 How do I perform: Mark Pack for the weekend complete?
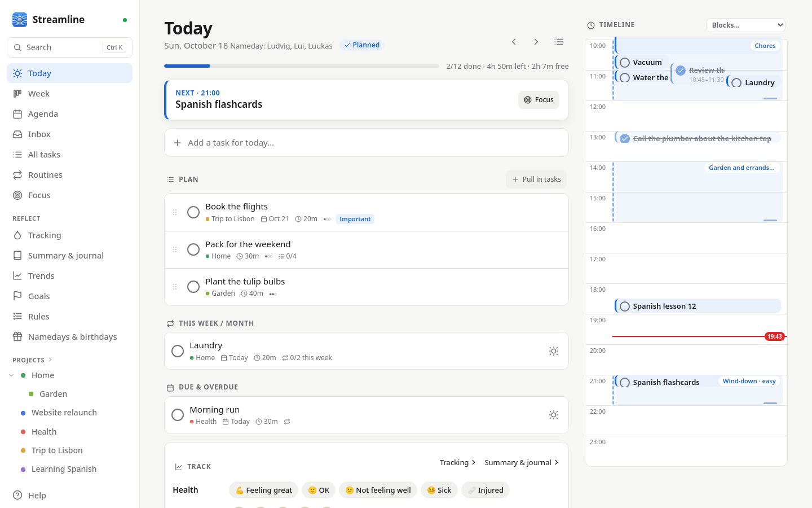(x=193, y=249)
